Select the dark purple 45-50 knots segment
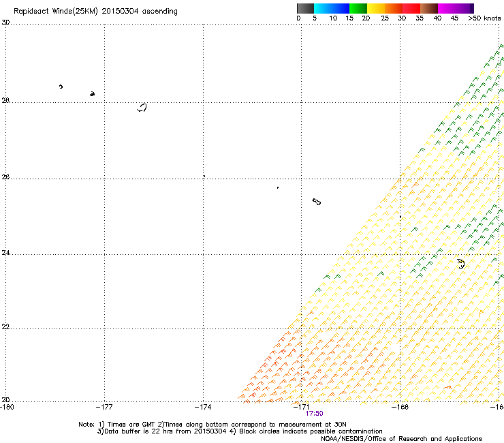Viewport: 504px width, 443px height. (464, 8)
